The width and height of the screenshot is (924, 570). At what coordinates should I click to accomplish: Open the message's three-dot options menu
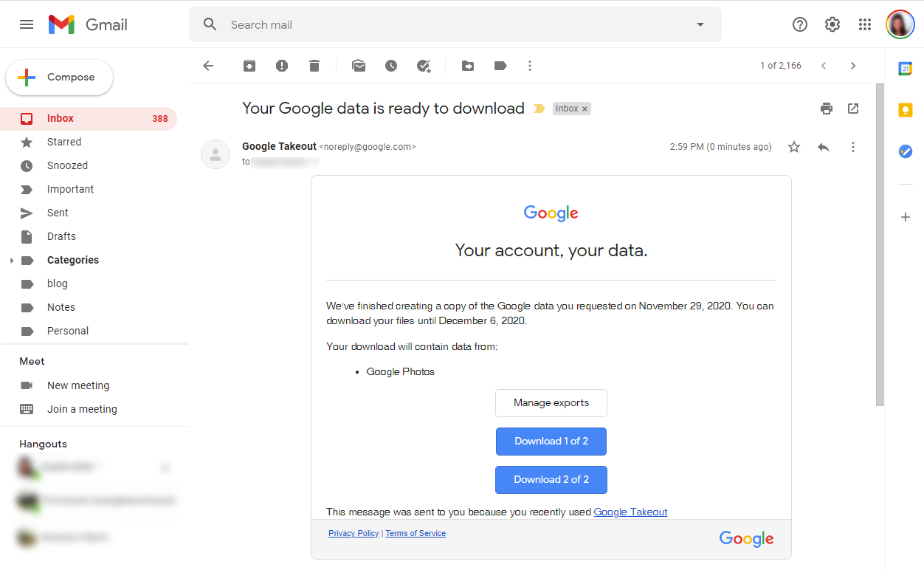click(853, 147)
